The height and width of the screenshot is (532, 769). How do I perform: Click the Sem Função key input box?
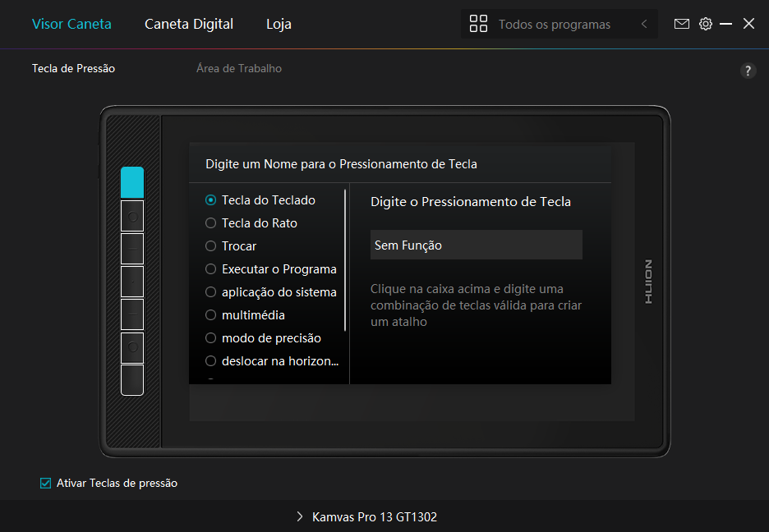point(476,245)
